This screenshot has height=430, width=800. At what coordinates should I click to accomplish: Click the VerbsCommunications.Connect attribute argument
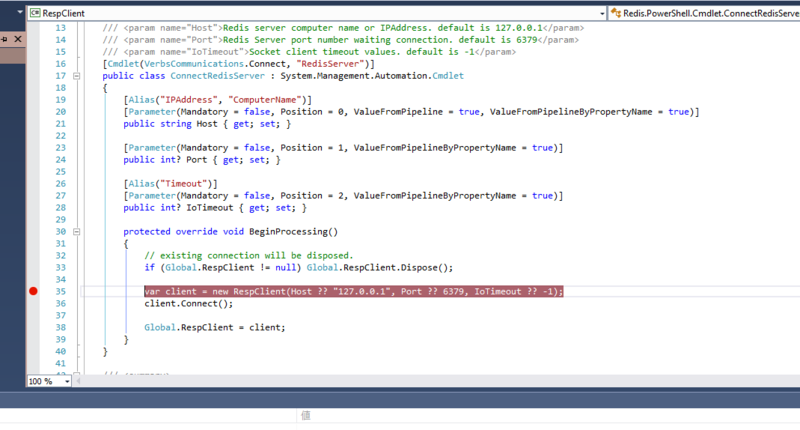click(214, 64)
